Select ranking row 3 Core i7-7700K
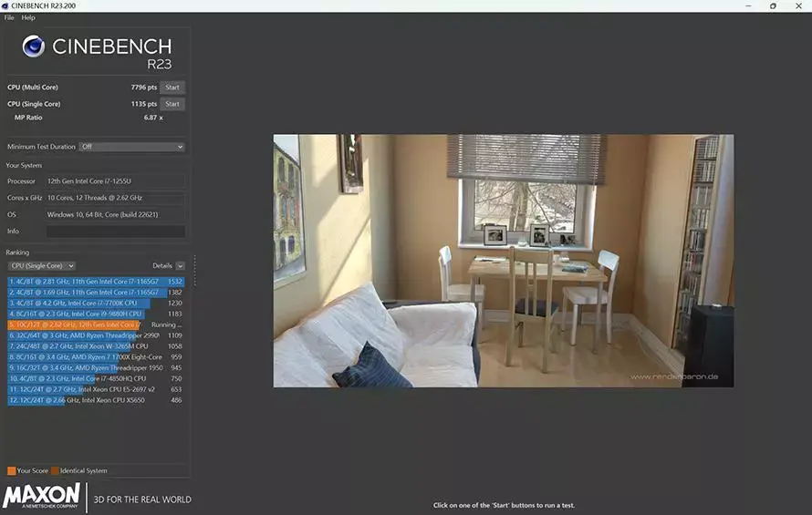Image resolution: width=812 pixels, height=515 pixels. [x=96, y=304]
